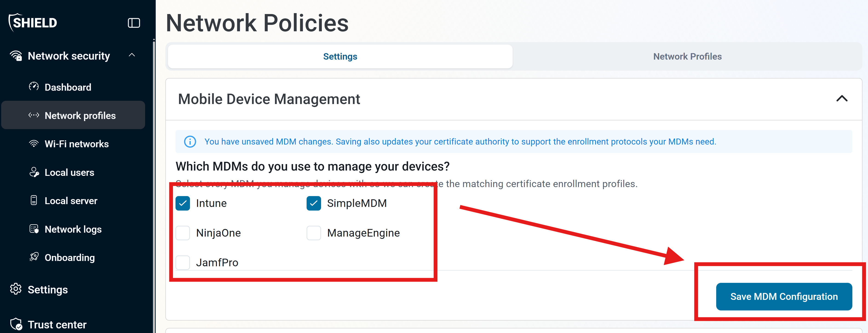The width and height of the screenshot is (868, 333).
Task: Click the Settings gear icon
Action: [x=16, y=289]
